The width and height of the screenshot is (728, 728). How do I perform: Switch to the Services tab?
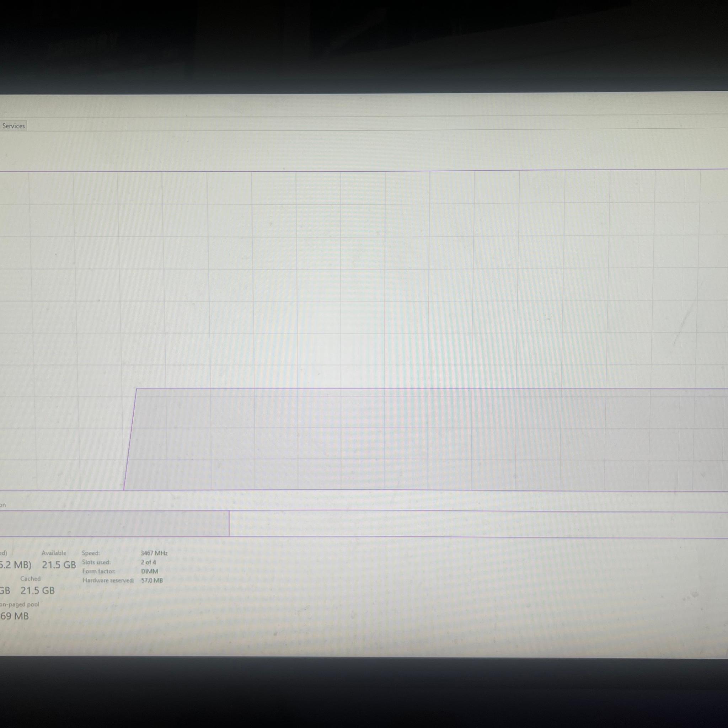click(13, 126)
